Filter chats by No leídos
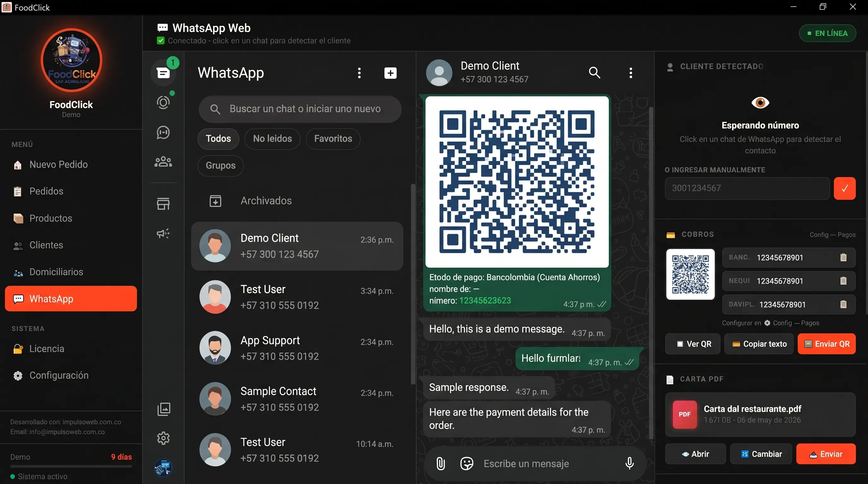 coord(272,139)
